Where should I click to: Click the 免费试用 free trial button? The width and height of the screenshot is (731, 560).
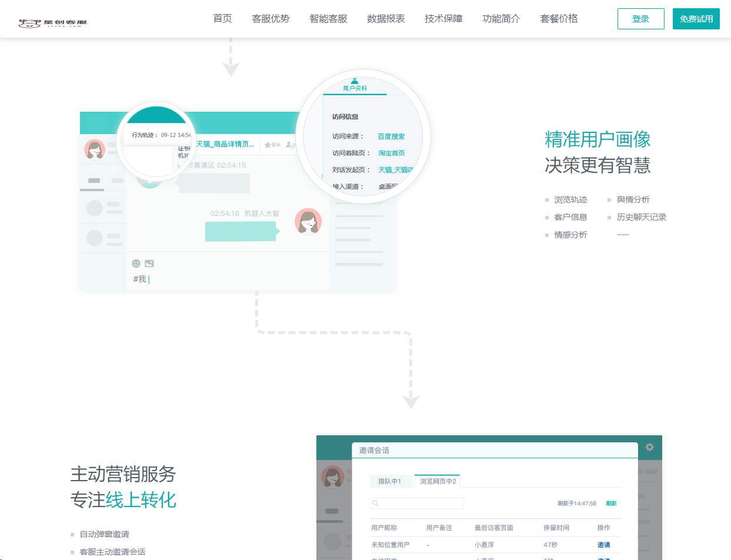696,19
